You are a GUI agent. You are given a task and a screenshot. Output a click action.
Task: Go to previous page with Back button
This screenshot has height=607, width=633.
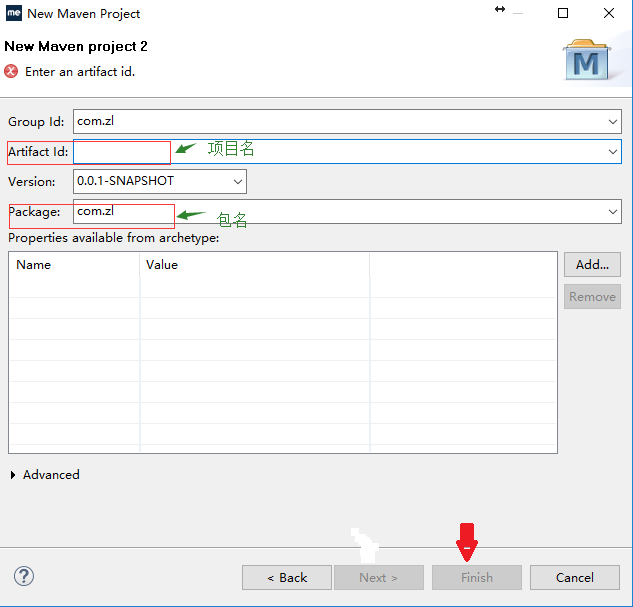(x=287, y=578)
